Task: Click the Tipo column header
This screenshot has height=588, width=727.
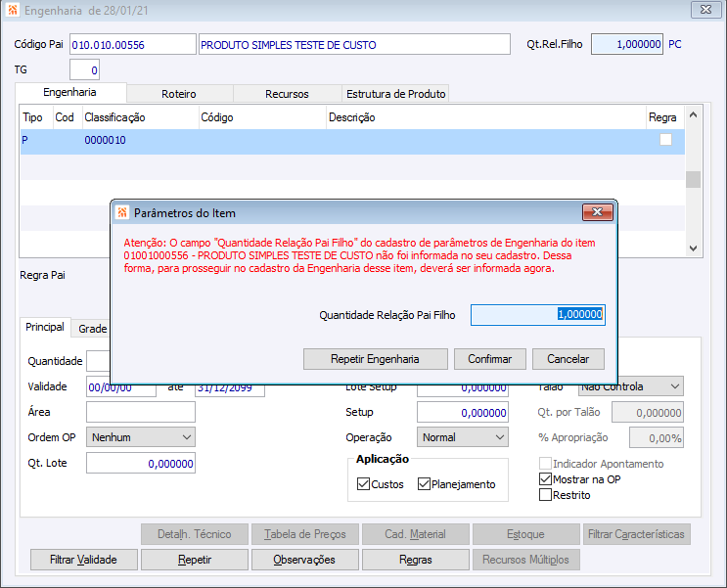Action: pos(36,117)
